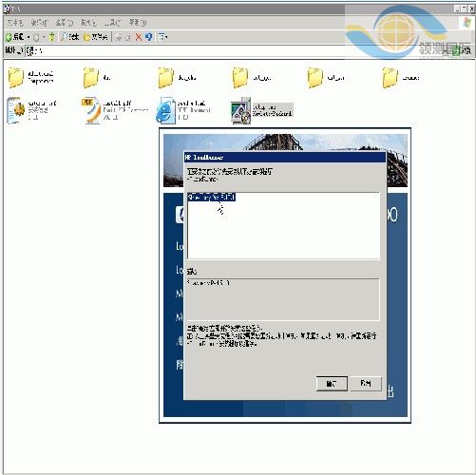
Task: Click the green Back arrow icon
Action: pyautogui.click(x=9, y=37)
